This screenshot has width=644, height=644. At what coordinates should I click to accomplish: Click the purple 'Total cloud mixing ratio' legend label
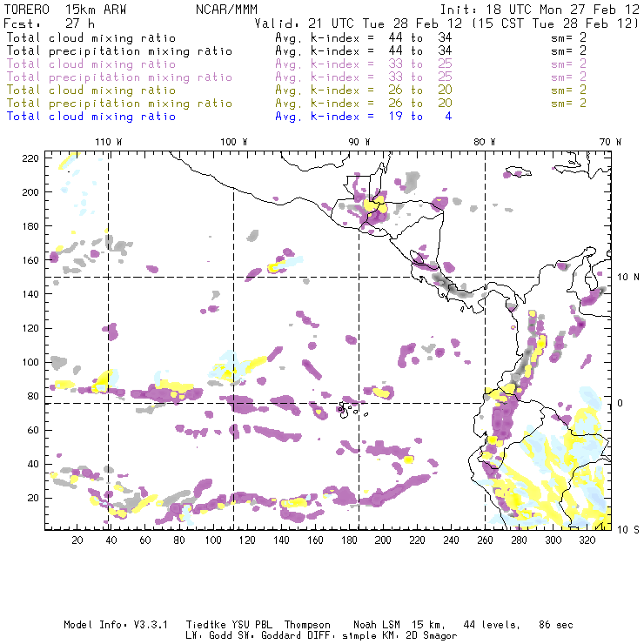tap(91, 64)
